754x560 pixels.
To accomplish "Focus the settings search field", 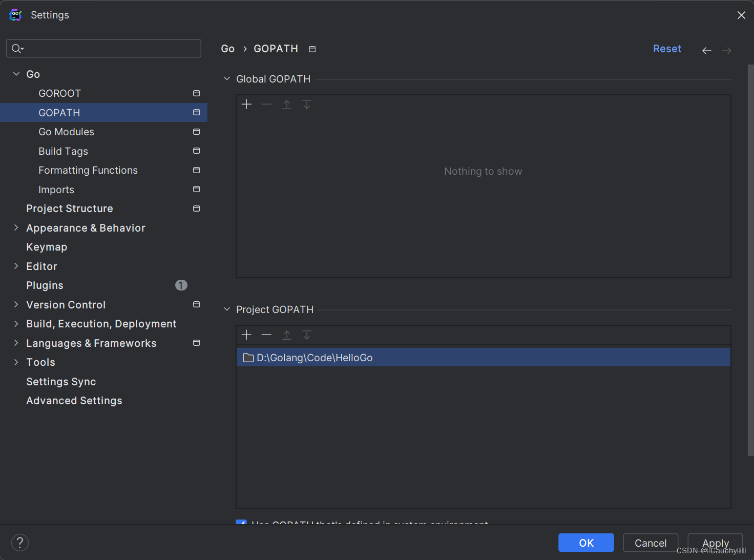I will (103, 49).
